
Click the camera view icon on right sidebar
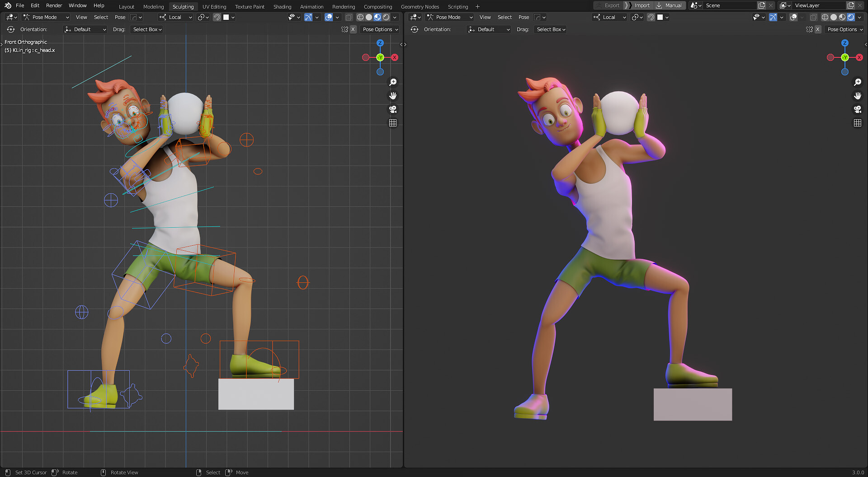coord(858,109)
